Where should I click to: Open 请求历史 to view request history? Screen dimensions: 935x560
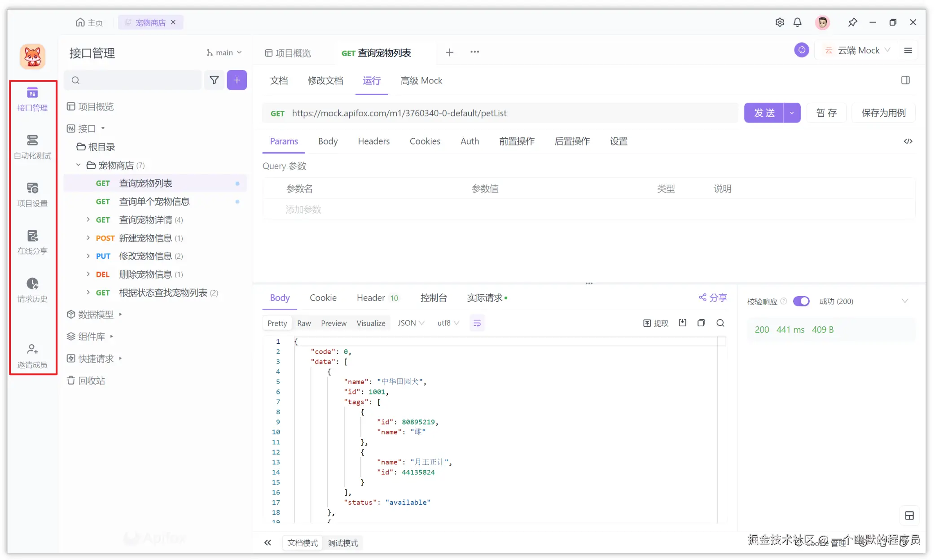pyautogui.click(x=32, y=290)
